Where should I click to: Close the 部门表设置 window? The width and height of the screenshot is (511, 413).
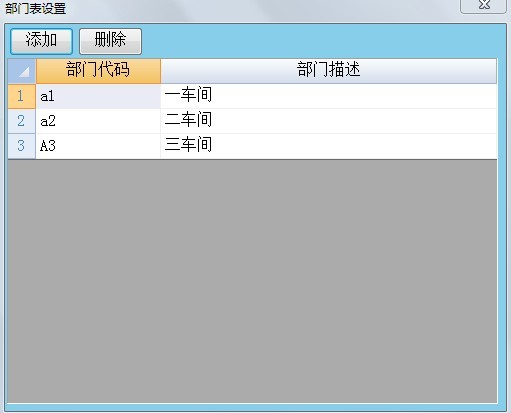pyautogui.click(x=483, y=5)
